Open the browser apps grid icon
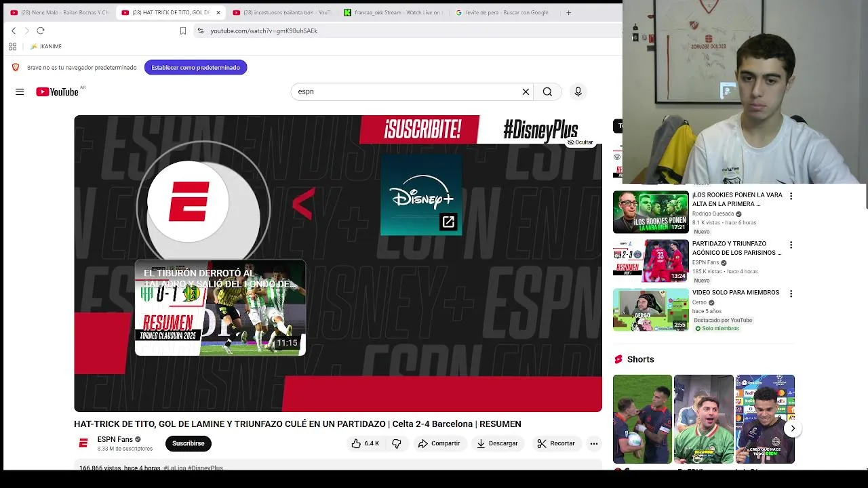868x488 pixels. tap(12, 46)
